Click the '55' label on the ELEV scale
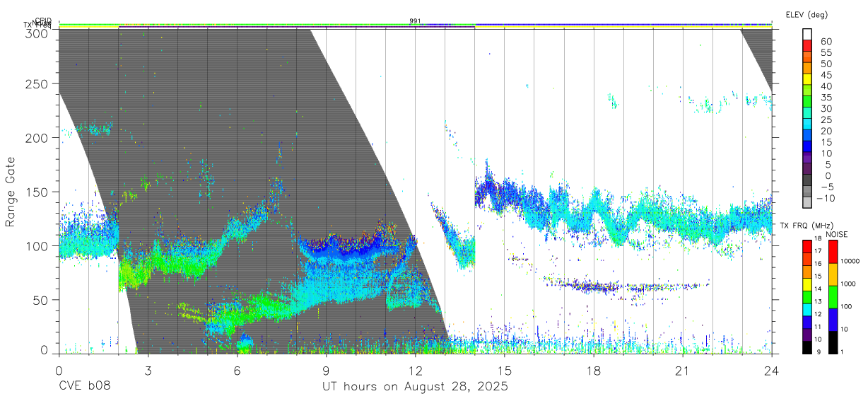This screenshot has width=868, height=401. coord(826,52)
